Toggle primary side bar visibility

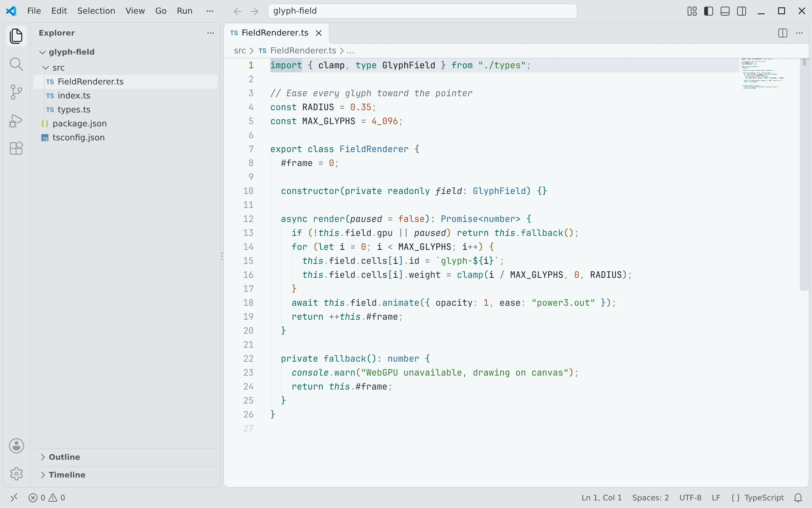(708, 11)
